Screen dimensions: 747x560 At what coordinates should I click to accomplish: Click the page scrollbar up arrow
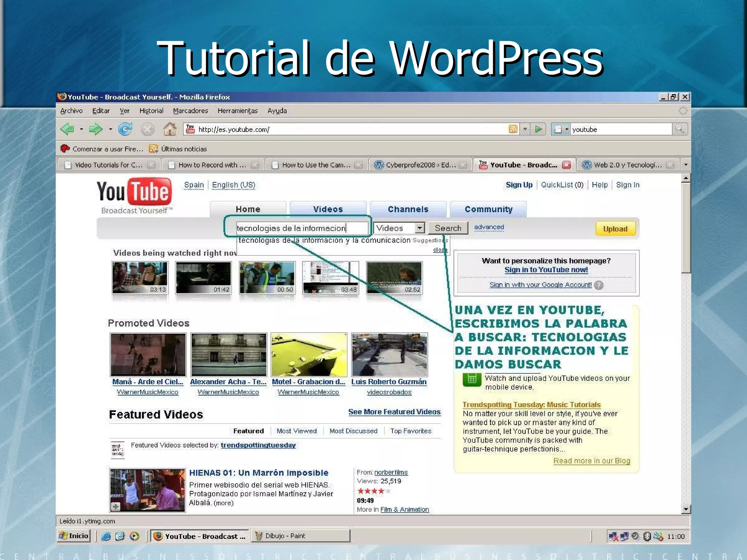point(686,178)
